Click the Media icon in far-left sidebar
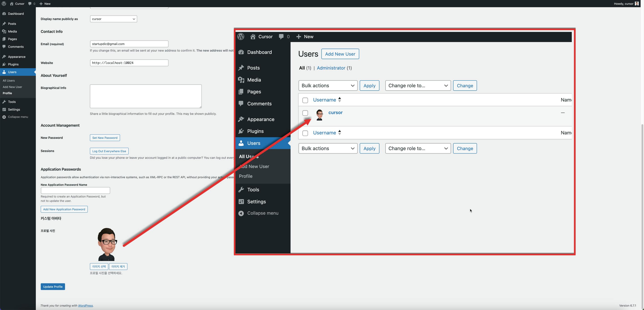The height and width of the screenshot is (310, 644). pyautogui.click(x=4, y=31)
